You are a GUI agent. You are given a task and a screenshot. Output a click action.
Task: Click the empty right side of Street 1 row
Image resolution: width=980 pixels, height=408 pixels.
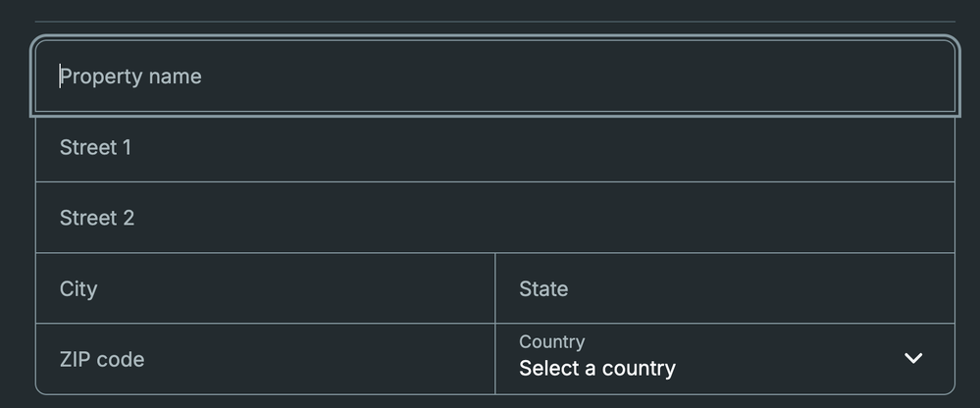click(785, 147)
